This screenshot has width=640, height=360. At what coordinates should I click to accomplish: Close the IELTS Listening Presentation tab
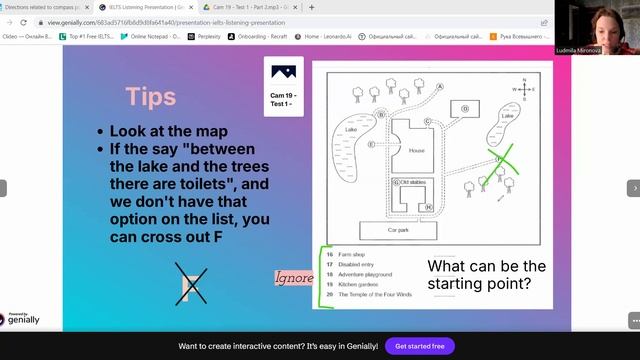coord(191,7)
